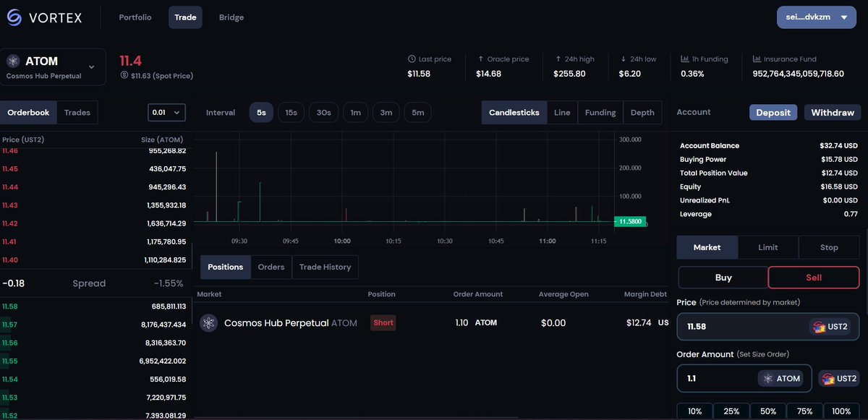Open the sei....dvkzm wallet dropdown
Viewport: 868px width, 420px height.
pos(816,17)
